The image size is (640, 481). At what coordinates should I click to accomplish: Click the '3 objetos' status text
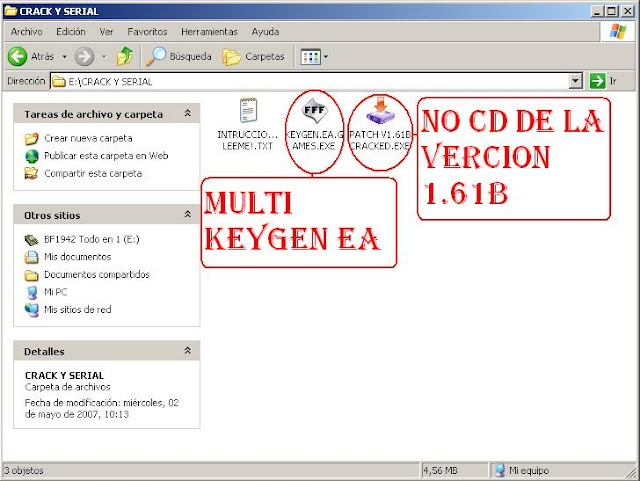(23, 471)
